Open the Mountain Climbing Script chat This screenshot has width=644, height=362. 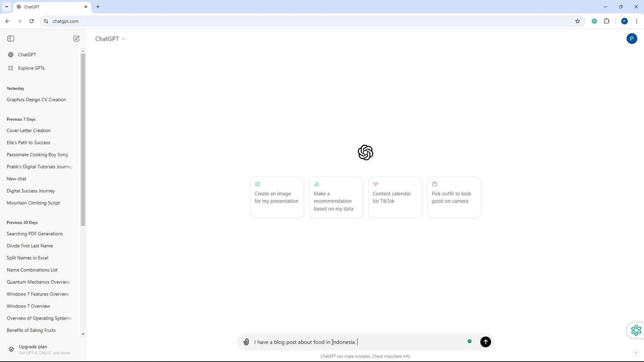33,203
